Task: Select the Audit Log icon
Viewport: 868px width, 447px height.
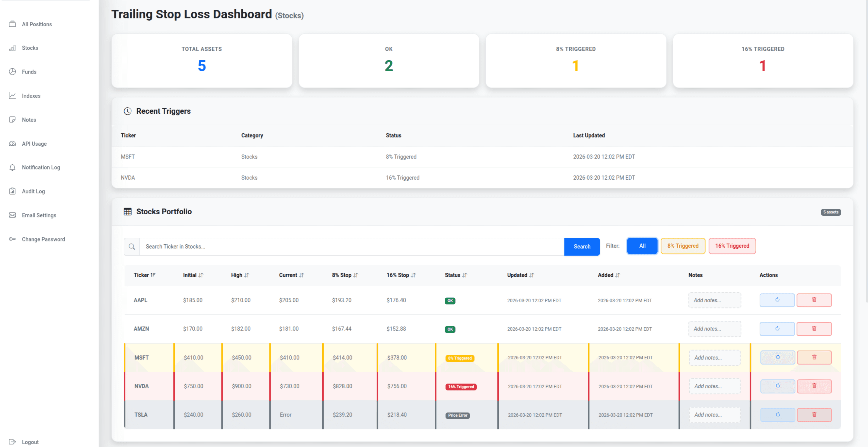Action: (12, 191)
